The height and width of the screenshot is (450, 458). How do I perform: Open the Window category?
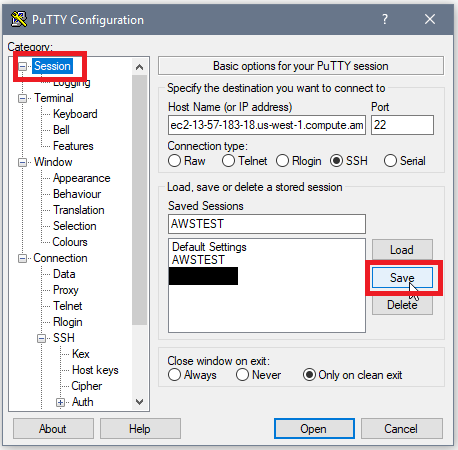(53, 162)
